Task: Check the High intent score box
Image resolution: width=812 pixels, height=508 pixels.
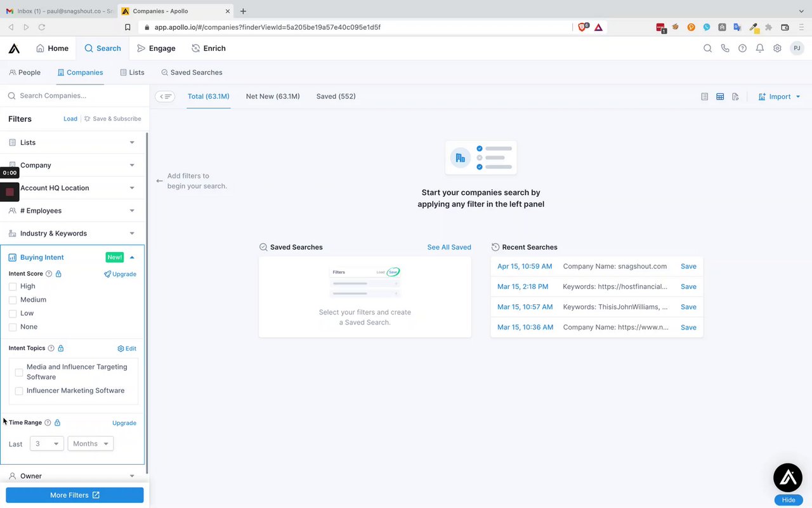Action: click(13, 286)
